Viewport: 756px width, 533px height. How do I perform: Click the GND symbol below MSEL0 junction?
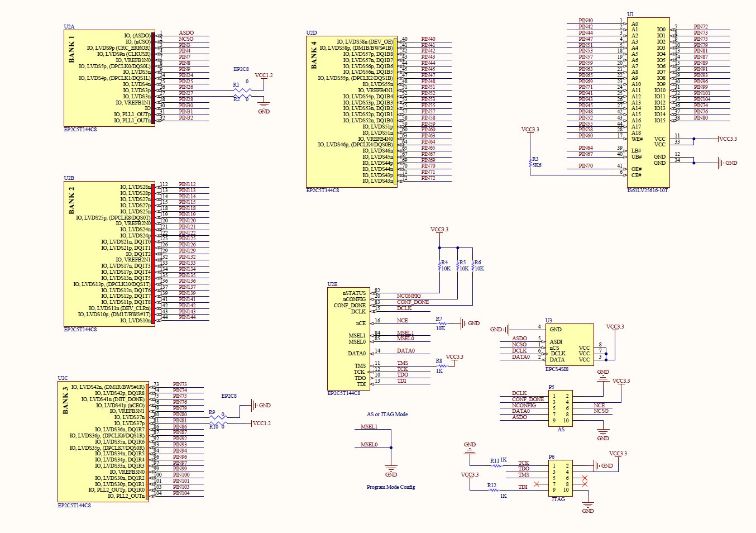point(391,470)
